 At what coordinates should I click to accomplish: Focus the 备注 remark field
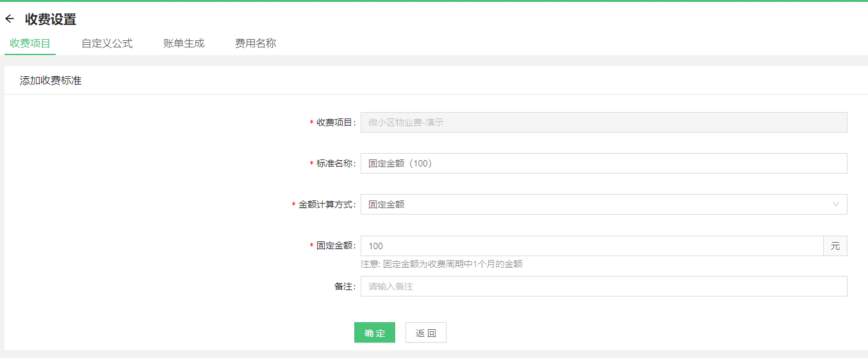603,286
